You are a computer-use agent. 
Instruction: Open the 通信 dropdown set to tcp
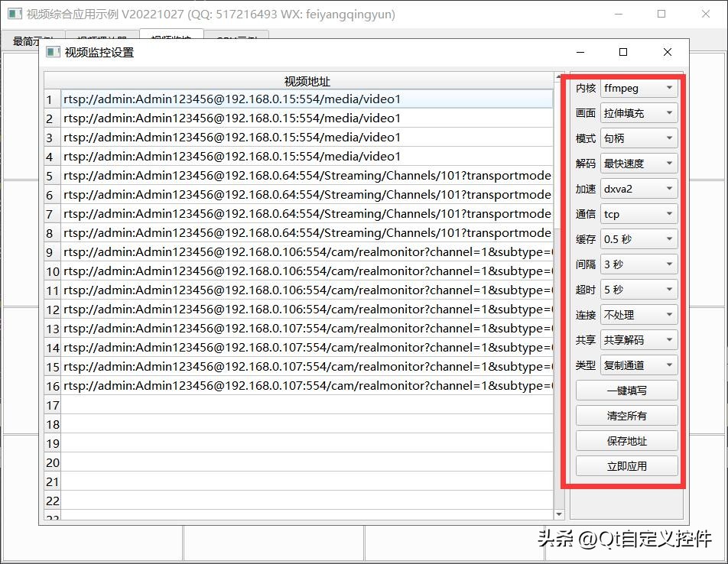click(639, 213)
